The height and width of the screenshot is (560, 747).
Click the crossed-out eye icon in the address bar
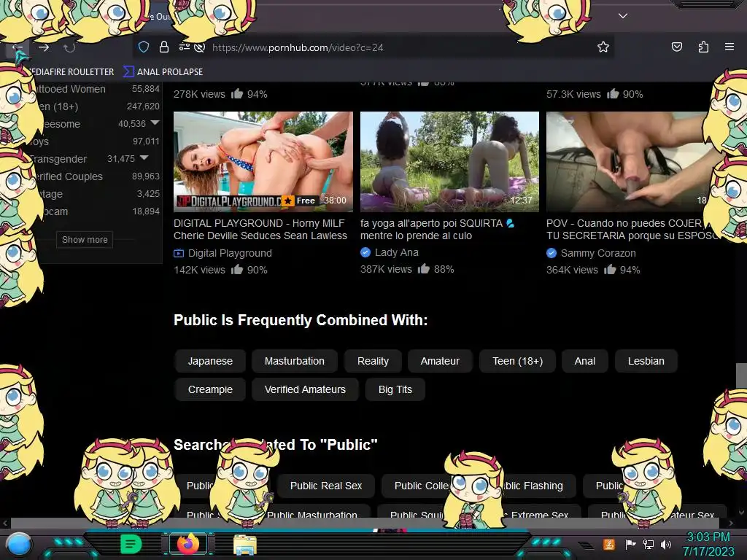(200, 47)
